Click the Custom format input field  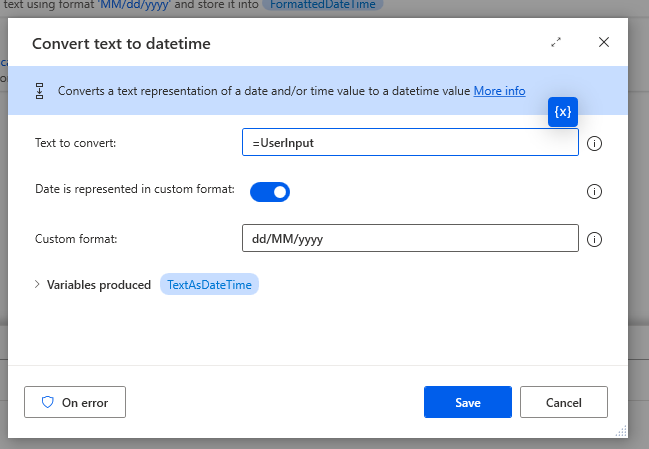[410, 238]
